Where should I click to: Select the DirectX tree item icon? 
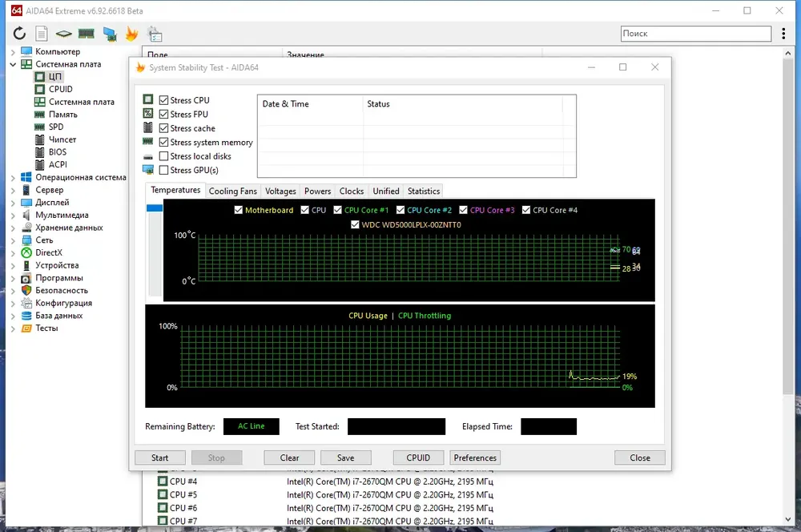(x=26, y=252)
